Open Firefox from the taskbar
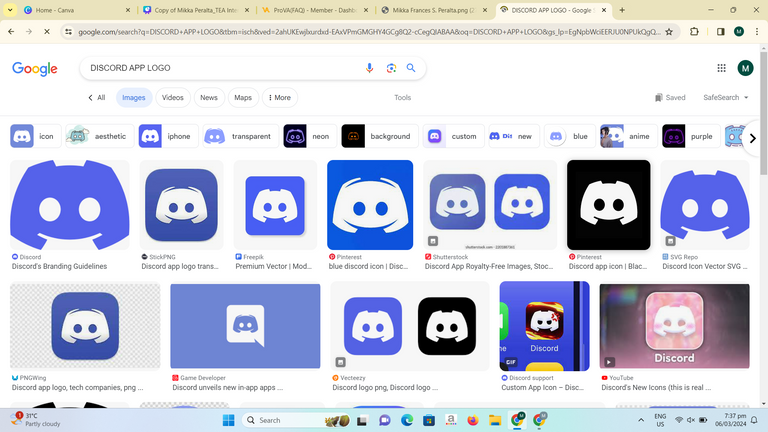768x432 pixels. (x=473, y=420)
